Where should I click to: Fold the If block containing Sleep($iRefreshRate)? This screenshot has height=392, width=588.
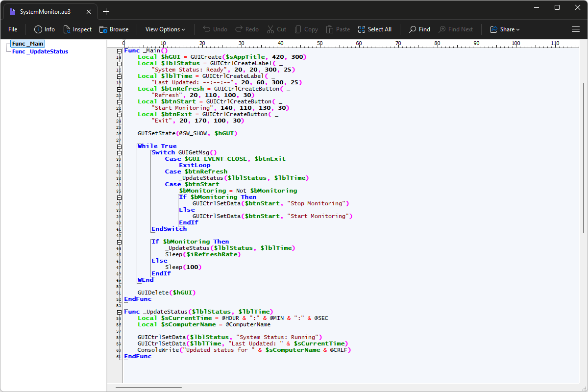coord(119,242)
